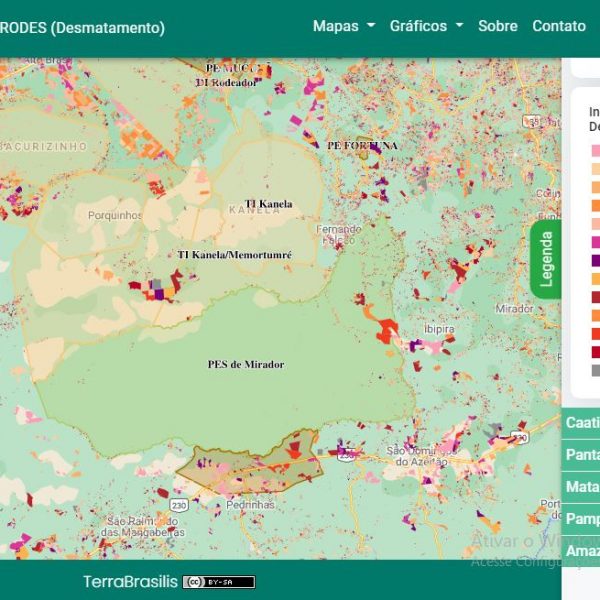The width and height of the screenshot is (600, 600).
Task: Open the Mapas dropdown menu
Action: click(x=343, y=26)
